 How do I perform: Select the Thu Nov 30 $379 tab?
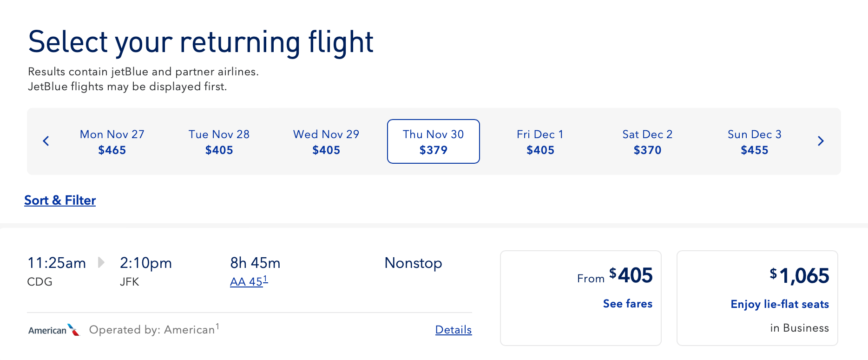(x=433, y=141)
